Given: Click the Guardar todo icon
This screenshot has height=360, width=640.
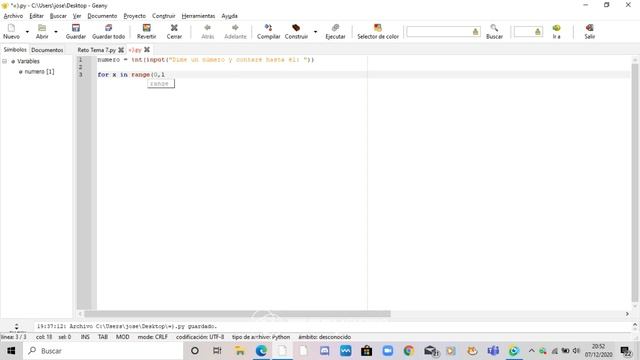Looking at the screenshot, I should click(108, 28).
